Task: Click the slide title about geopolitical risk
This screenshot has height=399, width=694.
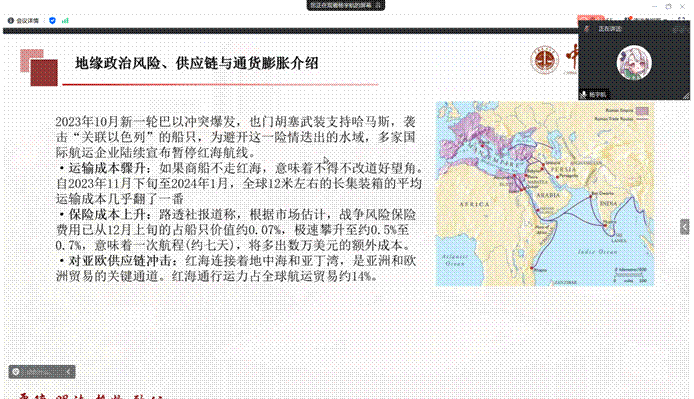Action: 197,63
